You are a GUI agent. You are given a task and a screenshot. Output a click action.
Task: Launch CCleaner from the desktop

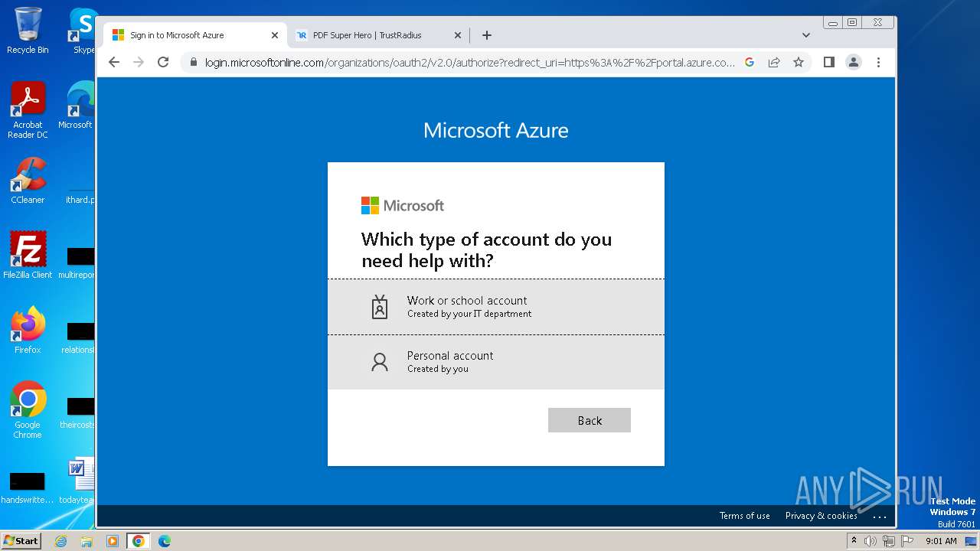point(28,181)
